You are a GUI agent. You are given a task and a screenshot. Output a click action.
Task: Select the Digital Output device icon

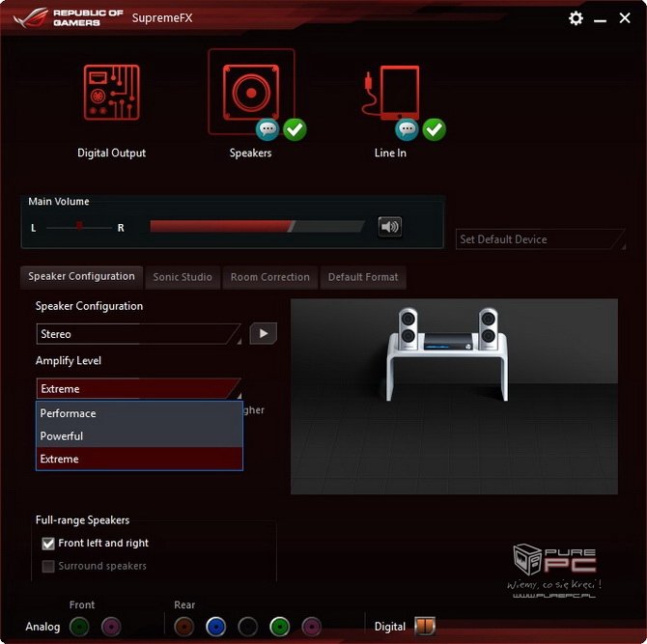111,93
